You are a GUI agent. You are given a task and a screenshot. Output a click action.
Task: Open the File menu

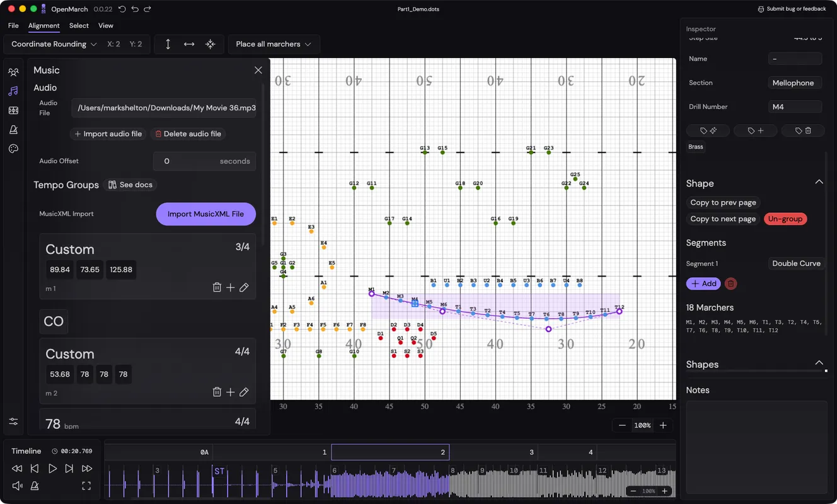[13, 26]
